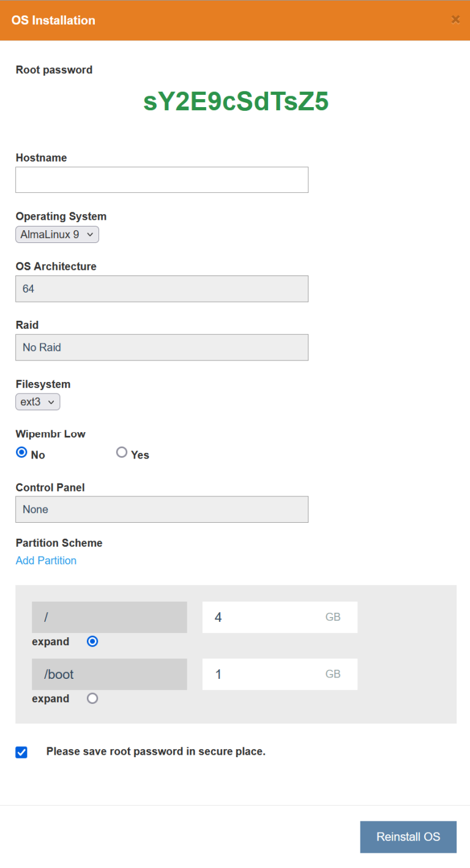This screenshot has height=868, width=470.
Task: Click the /boot size field showing 1
Action: (279, 674)
